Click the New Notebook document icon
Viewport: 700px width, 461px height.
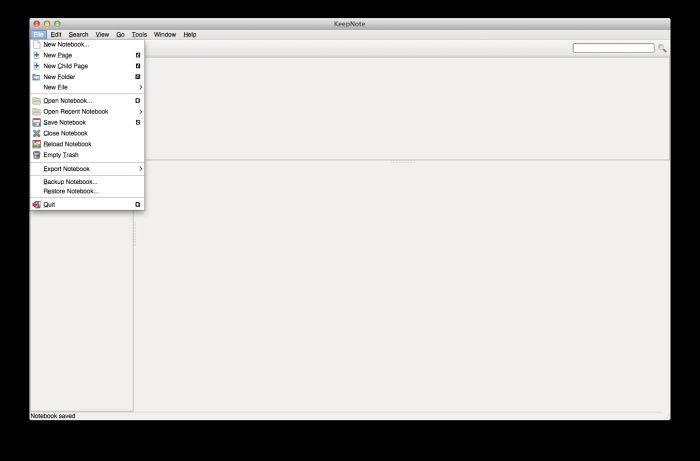point(37,45)
